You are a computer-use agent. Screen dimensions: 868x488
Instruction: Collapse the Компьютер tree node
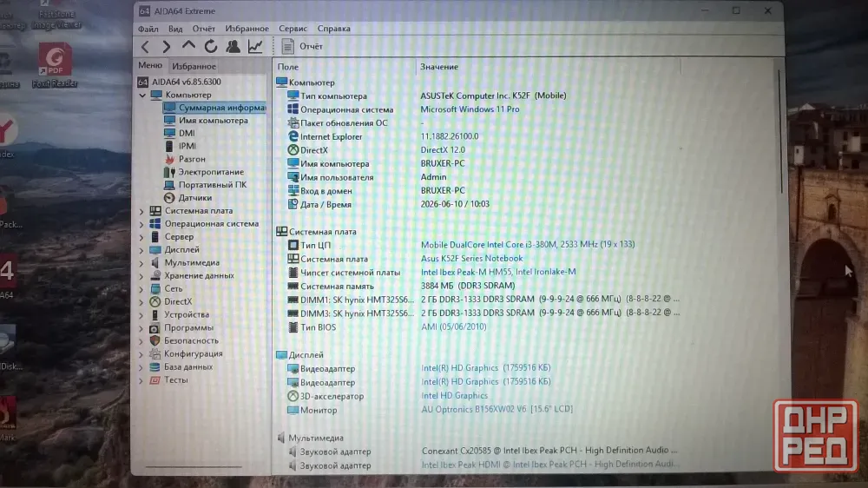pyautogui.click(x=142, y=96)
